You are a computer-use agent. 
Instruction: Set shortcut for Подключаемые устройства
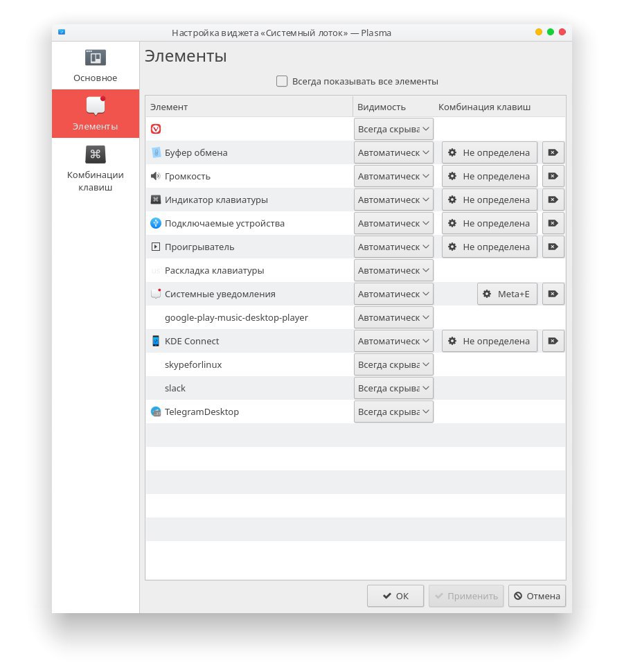point(490,223)
